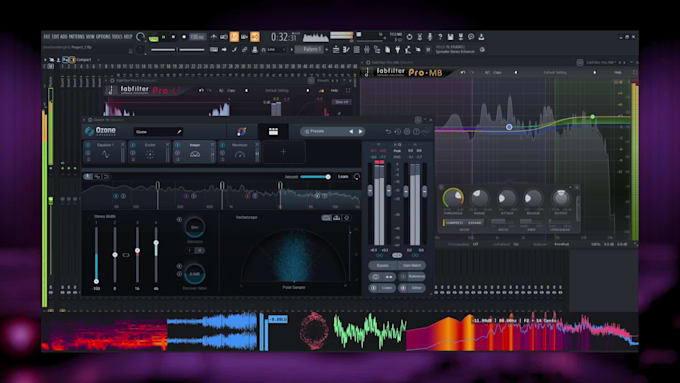Toggle the orange blend recording icon
This screenshot has height=383, width=680.
click(255, 37)
